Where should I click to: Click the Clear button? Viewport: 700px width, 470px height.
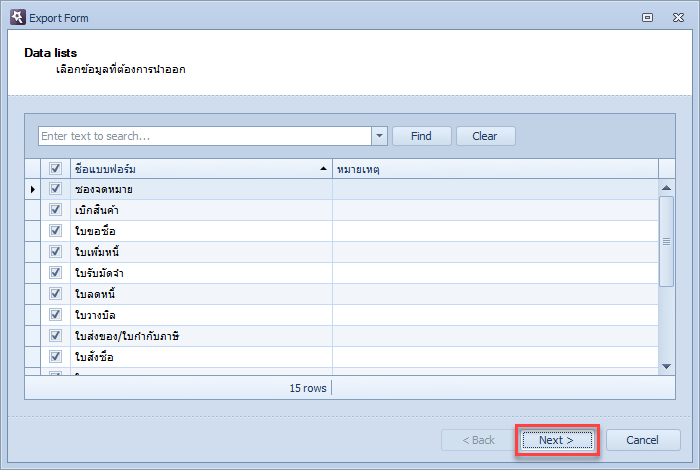coord(486,136)
